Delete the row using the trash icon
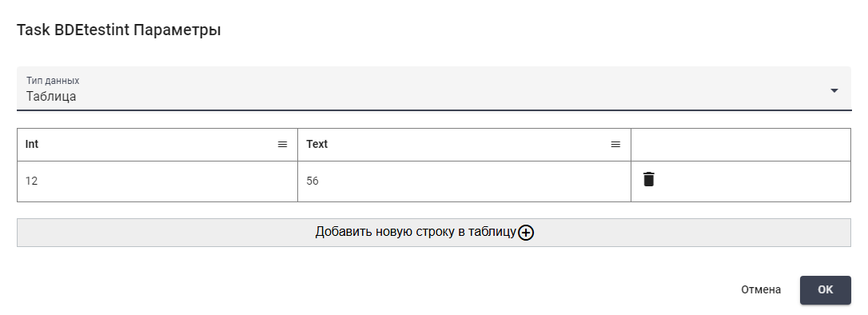Screen dimensions: 868x315 (649, 179)
